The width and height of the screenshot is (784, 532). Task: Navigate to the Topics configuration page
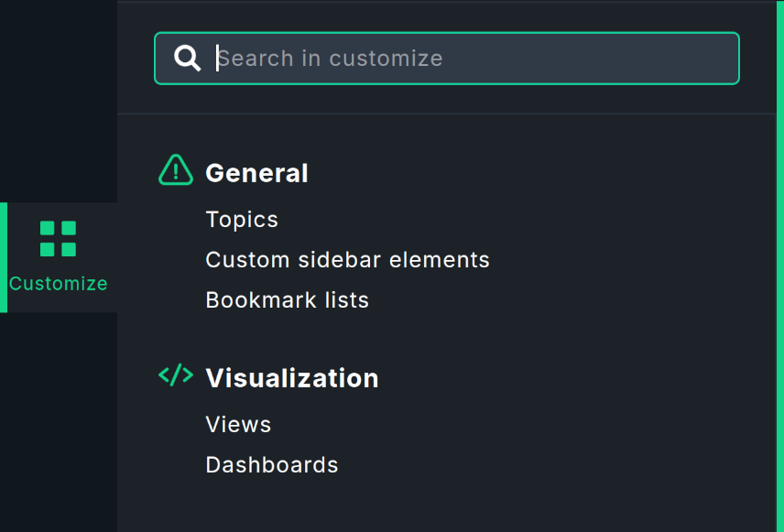pos(242,220)
